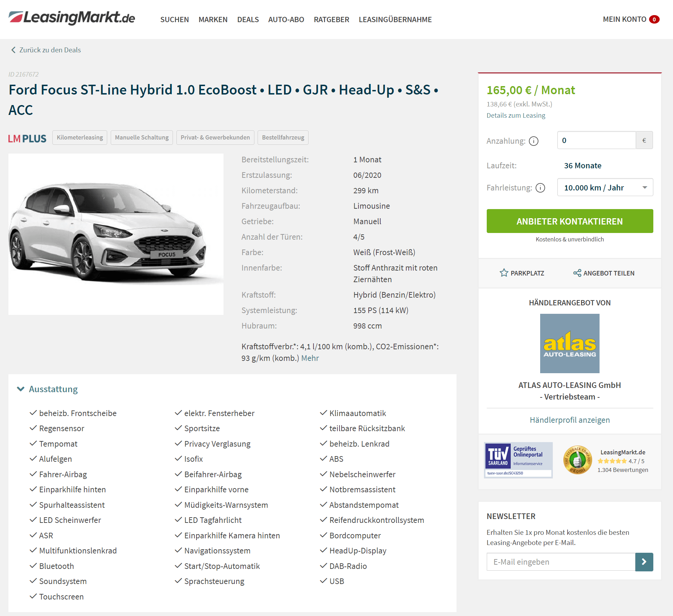
Task: Click the back chevron arrow icon
Action: (13, 50)
